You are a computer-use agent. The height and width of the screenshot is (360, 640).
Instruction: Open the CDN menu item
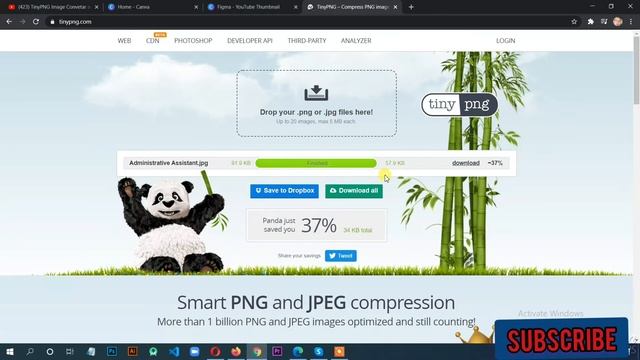[x=153, y=41]
